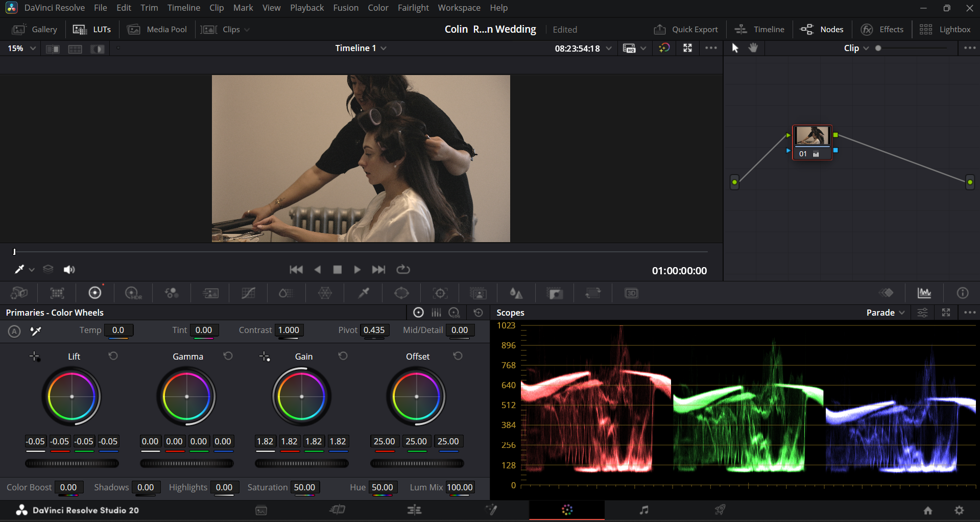Pick white point for Gain
This screenshot has height=522, width=980.
[x=265, y=357]
